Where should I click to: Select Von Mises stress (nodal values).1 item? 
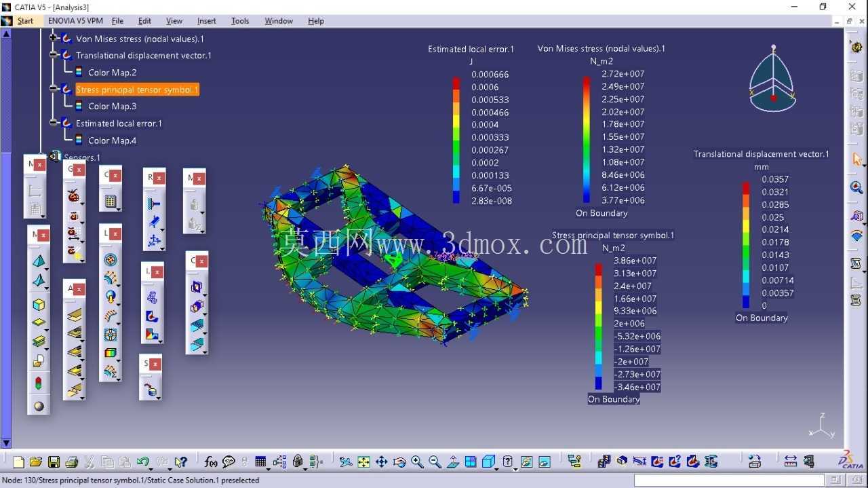pyautogui.click(x=140, y=39)
